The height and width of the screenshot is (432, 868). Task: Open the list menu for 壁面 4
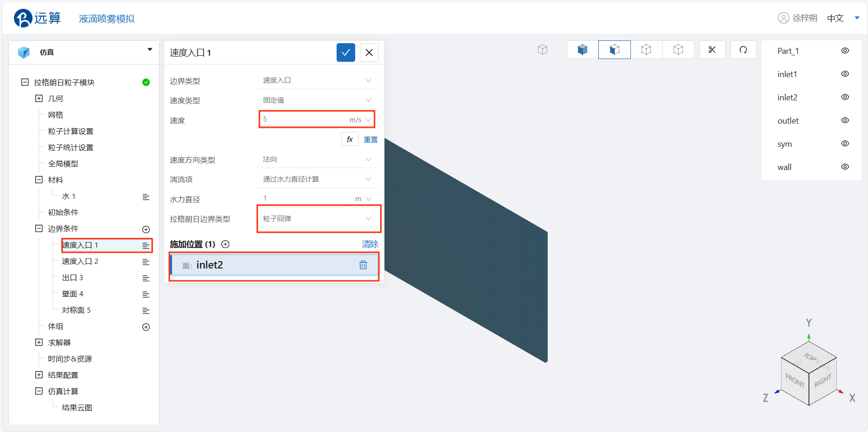146,295
